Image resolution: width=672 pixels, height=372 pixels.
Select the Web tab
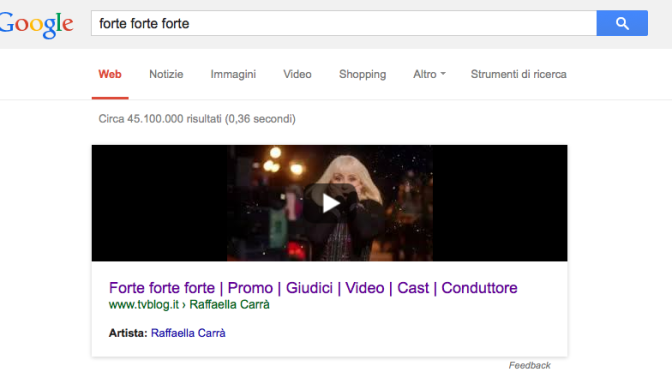110,74
